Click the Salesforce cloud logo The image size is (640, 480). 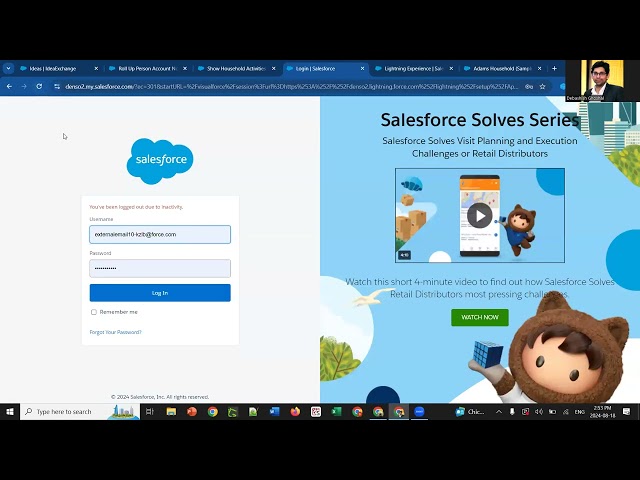[160, 161]
